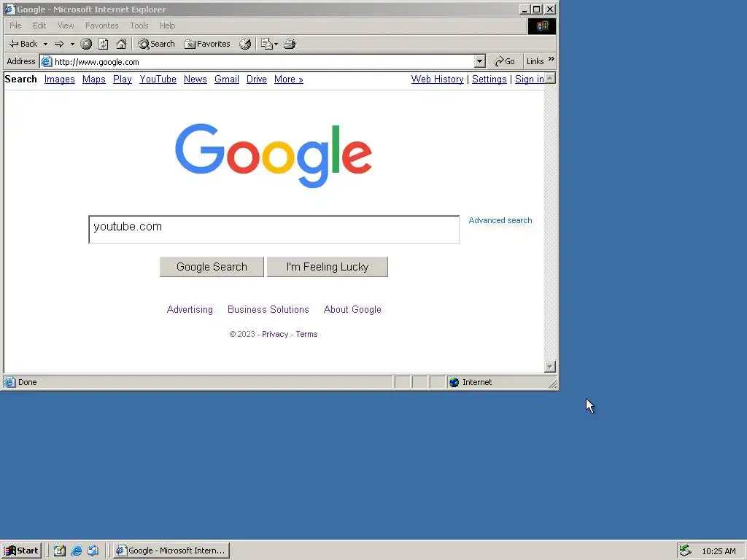The width and height of the screenshot is (747, 560).
Task: Open the Help menu
Action: 167,26
